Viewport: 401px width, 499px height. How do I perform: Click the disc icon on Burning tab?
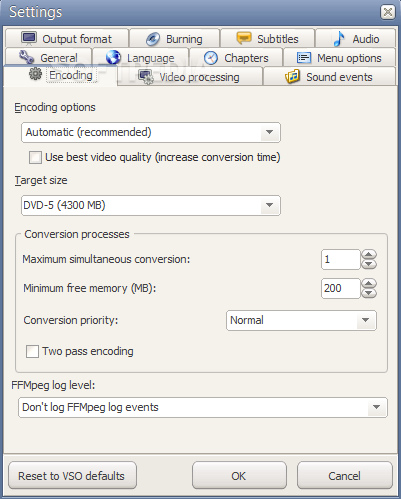[153, 39]
